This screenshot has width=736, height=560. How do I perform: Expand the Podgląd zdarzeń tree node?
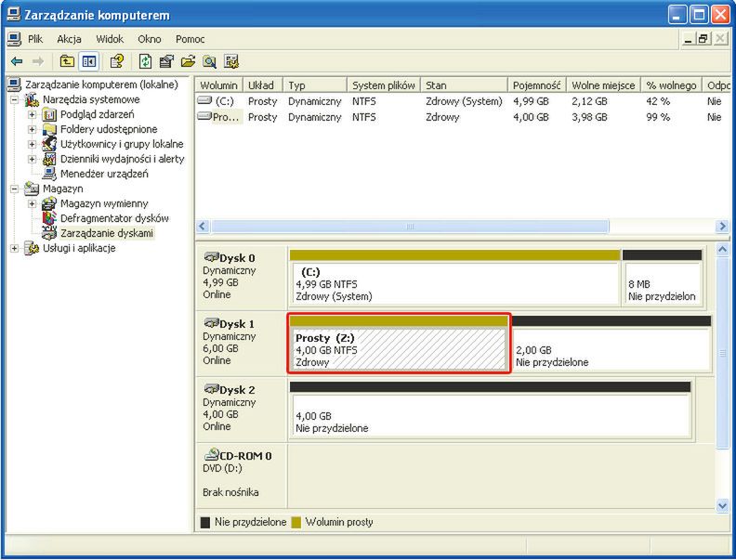(x=33, y=114)
